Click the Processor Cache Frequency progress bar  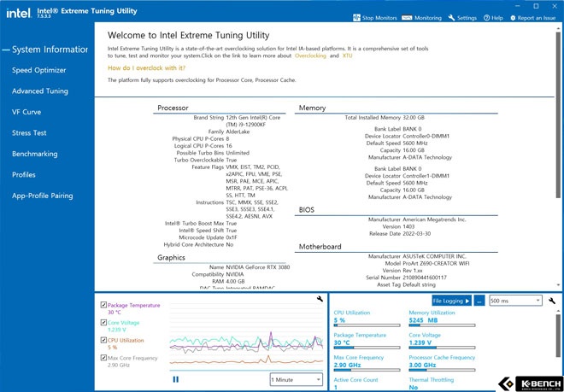(442, 370)
